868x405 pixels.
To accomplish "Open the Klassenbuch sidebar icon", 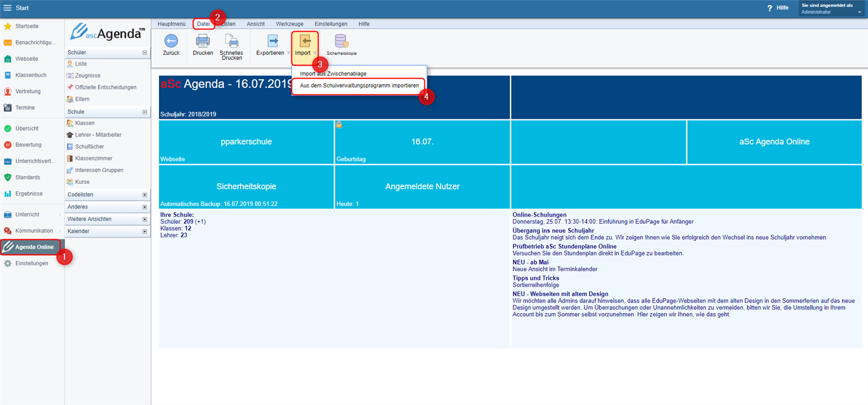I will (x=8, y=75).
